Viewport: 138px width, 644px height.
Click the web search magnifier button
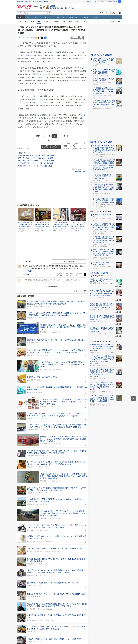(x=120, y=2)
